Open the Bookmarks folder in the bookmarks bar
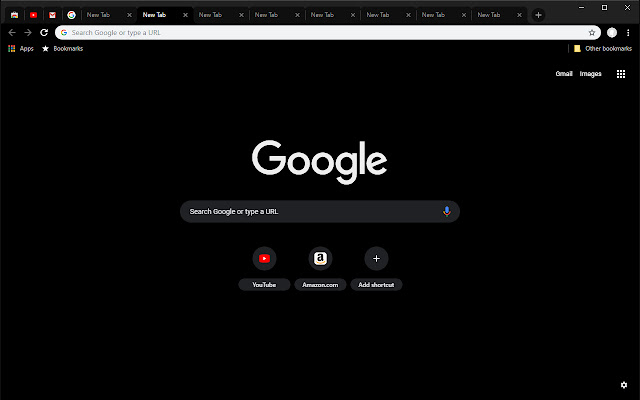 pos(62,49)
